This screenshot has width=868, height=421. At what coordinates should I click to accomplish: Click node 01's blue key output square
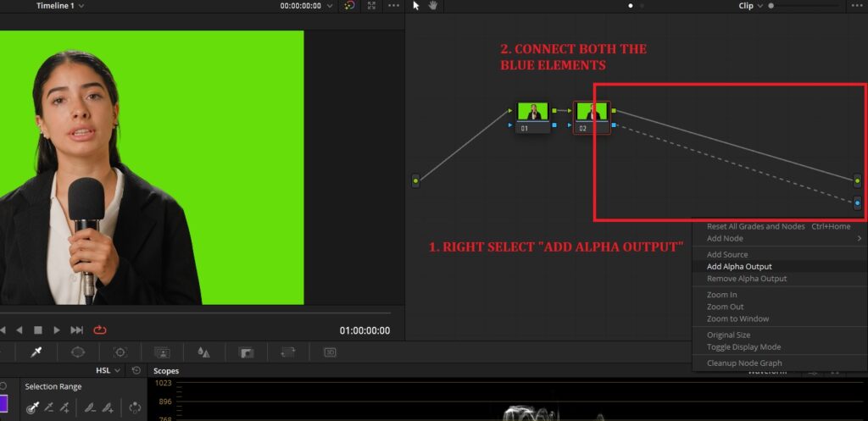pyautogui.click(x=554, y=125)
